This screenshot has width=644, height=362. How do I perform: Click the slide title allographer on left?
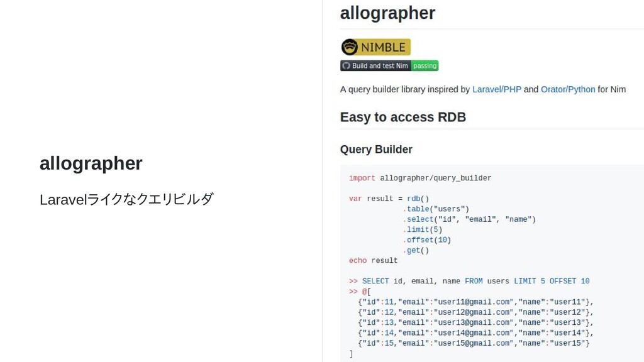91,163
